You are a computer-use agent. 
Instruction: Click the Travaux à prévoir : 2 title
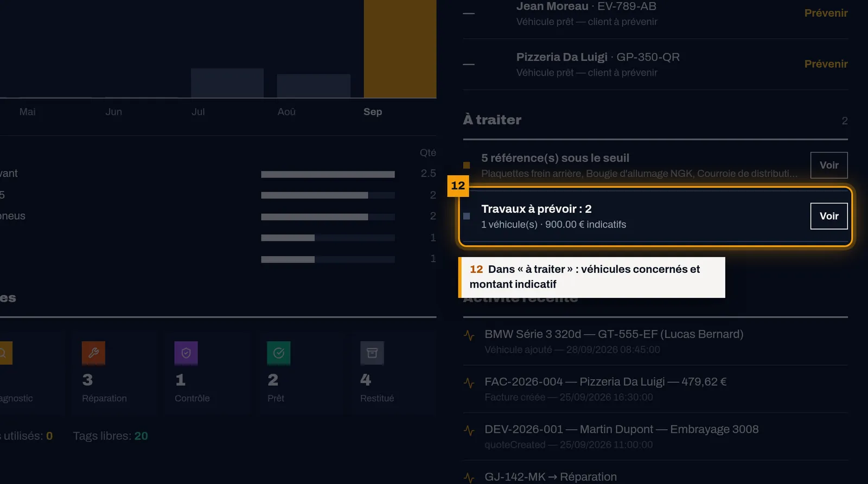[536, 209]
